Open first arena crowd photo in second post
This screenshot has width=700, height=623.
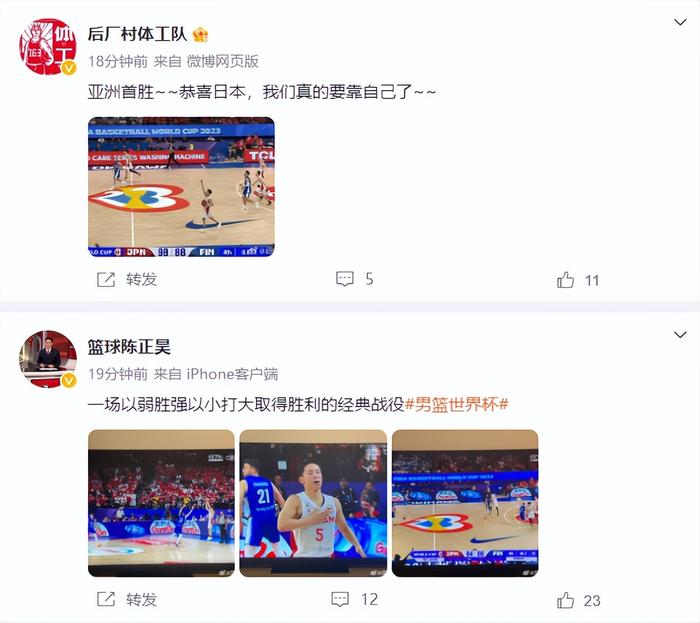(x=161, y=503)
